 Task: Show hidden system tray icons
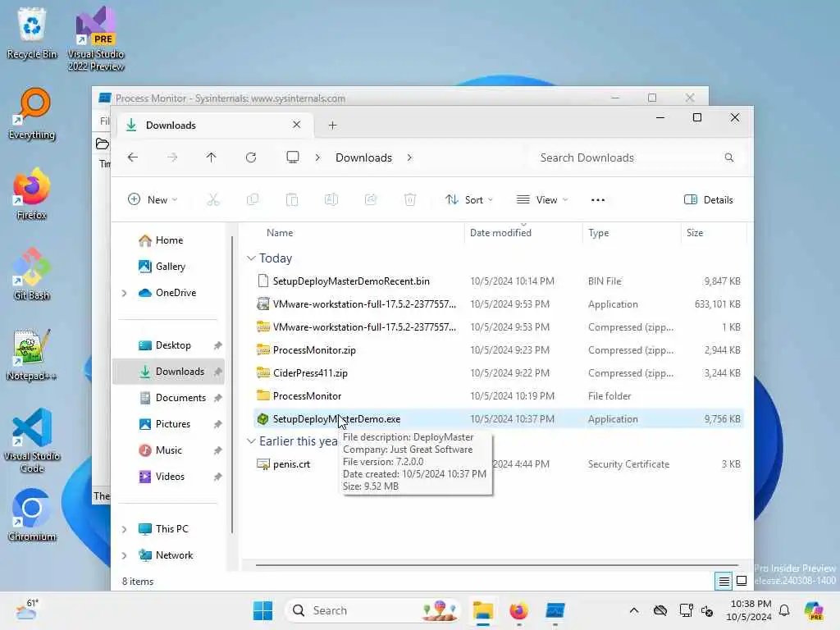tap(634, 610)
